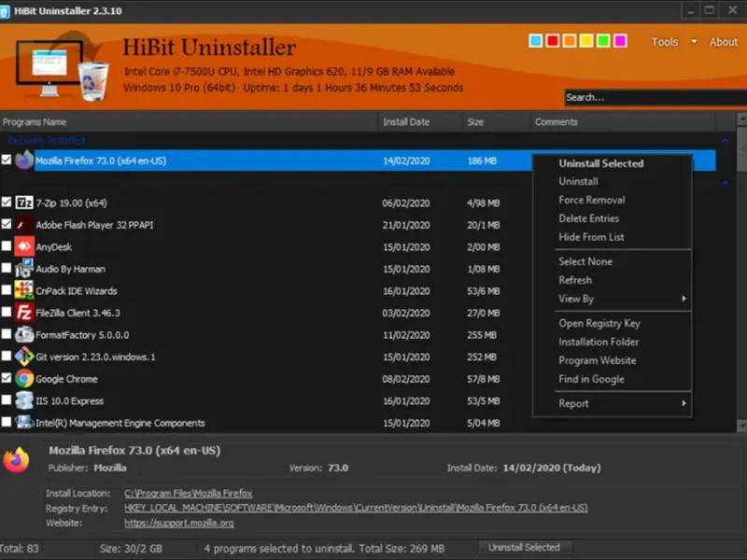
Task: Check the FileZilla Client checkbox
Action: [x=7, y=312]
